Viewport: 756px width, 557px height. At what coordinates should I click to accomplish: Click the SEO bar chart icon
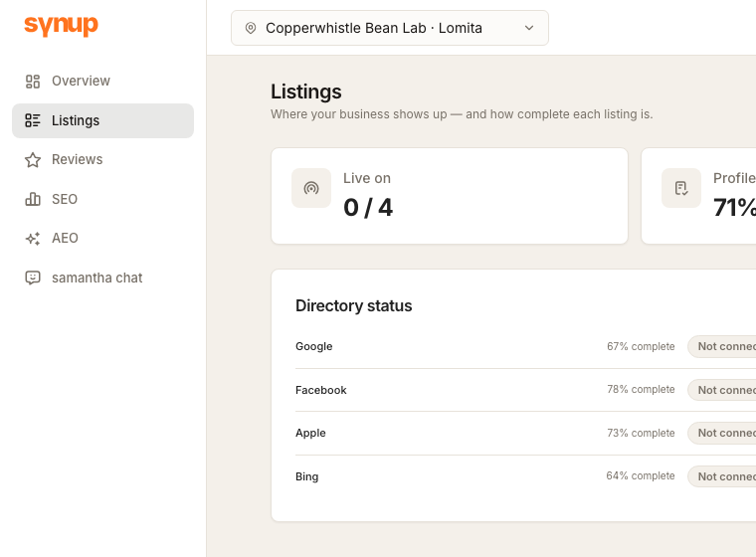coord(33,199)
